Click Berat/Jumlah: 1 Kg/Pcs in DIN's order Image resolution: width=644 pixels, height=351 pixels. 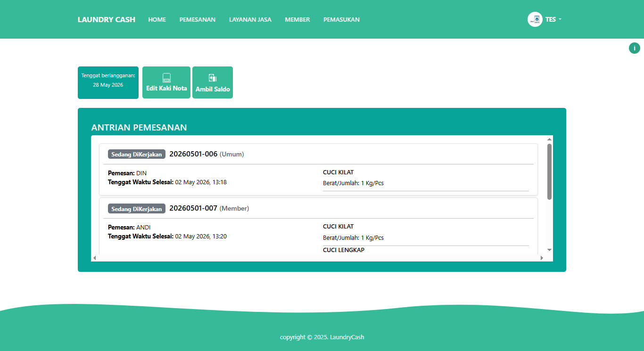tap(353, 183)
